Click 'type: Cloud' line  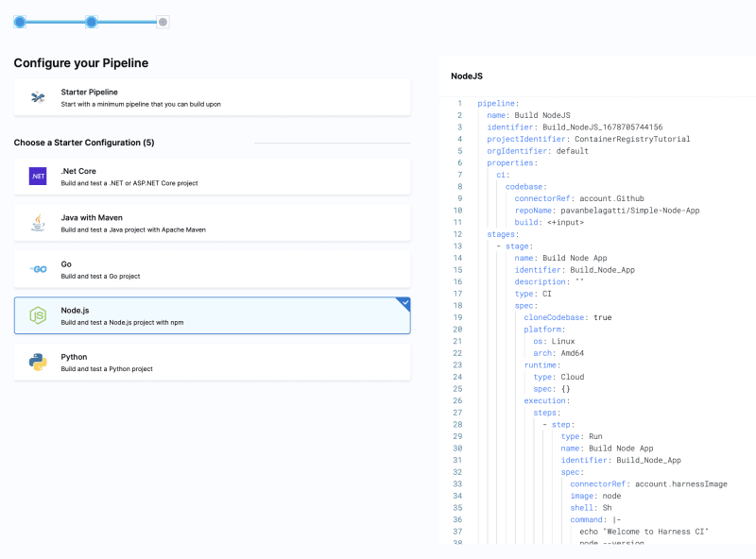pos(558,377)
